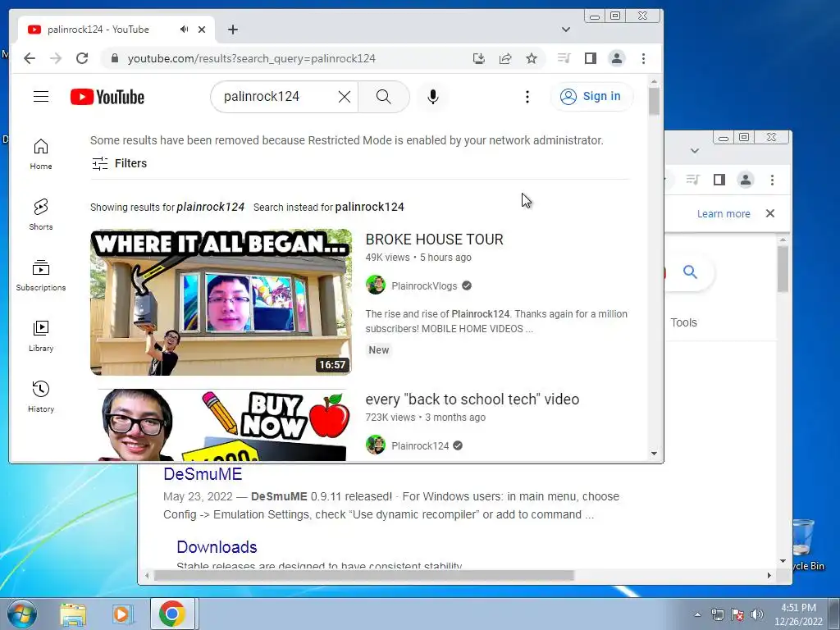Image resolution: width=840 pixels, height=630 pixels.
Task: Click the plainrock124 corrected query link
Action: click(210, 207)
